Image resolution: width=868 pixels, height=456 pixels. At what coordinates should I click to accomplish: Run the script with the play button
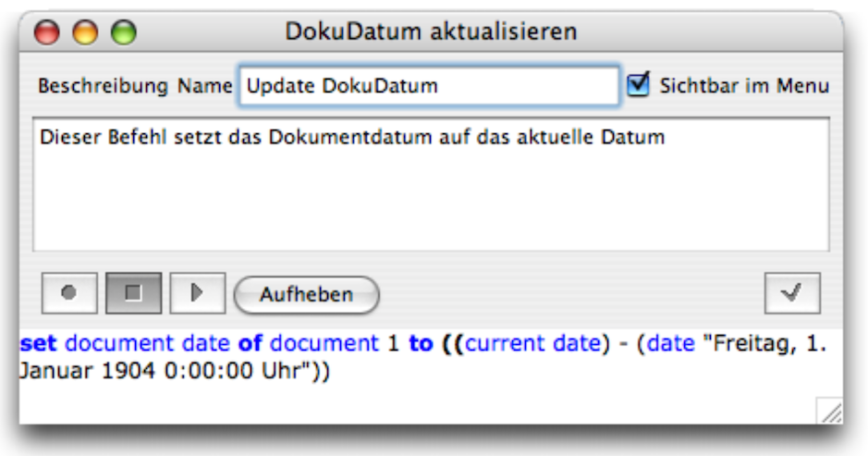[x=195, y=293]
